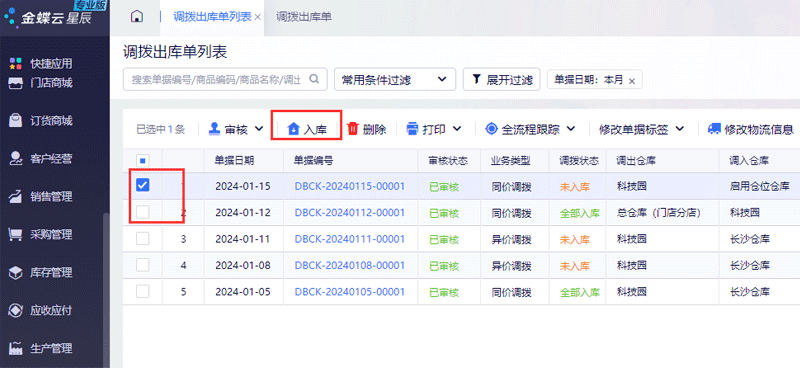Click the 采购管理 cart icon
800x368 pixels.
coord(16,234)
